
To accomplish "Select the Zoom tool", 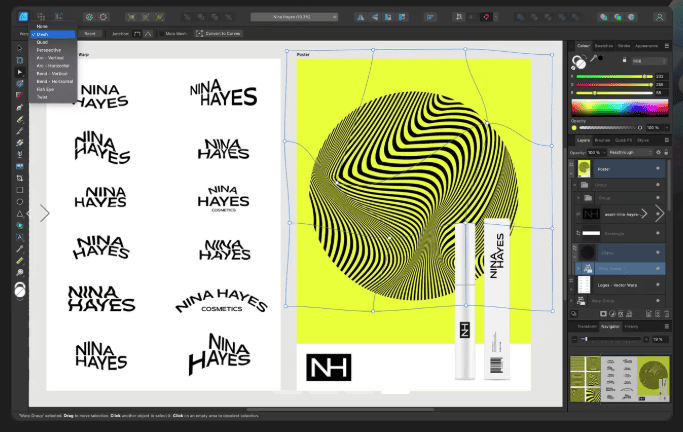I will pyautogui.click(x=20, y=273).
